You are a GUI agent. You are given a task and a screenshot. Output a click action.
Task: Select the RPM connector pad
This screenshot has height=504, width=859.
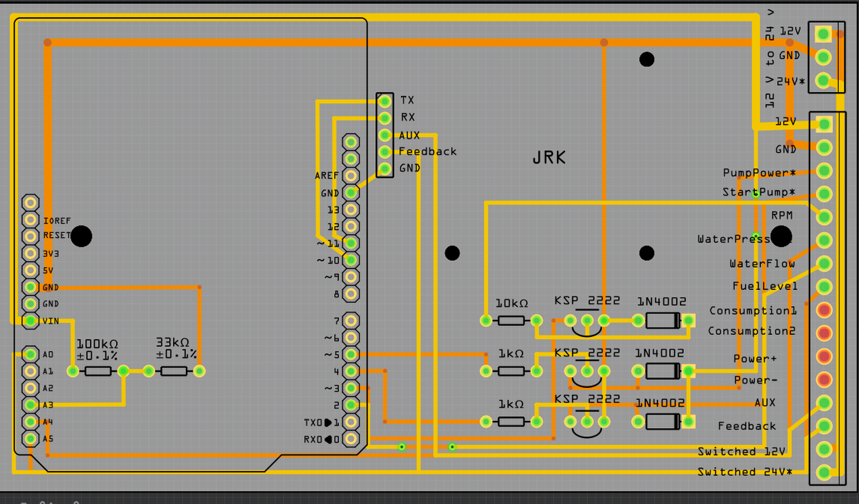pyautogui.click(x=824, y=217)
